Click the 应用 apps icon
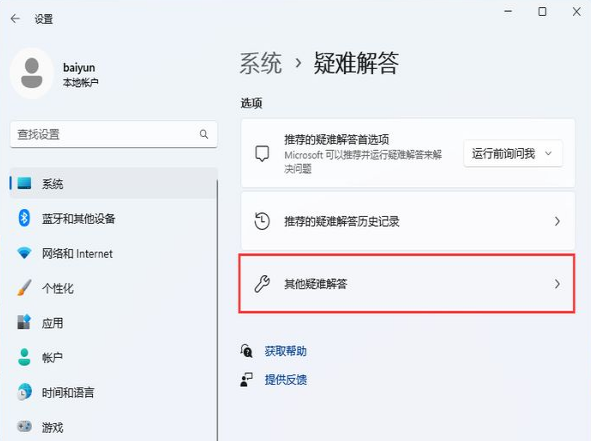 click(24, 322)
